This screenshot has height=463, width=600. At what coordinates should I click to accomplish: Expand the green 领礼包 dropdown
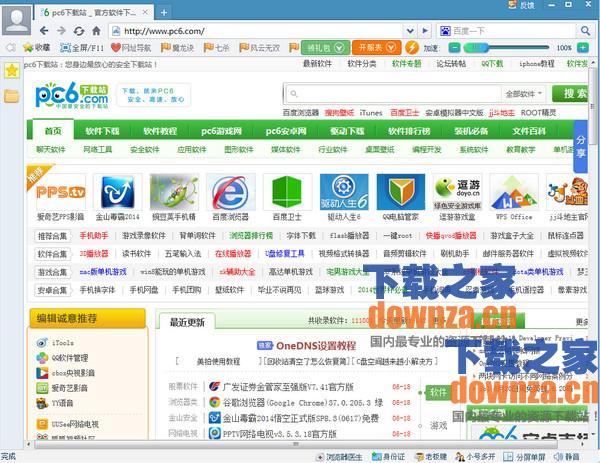point(326,48)
